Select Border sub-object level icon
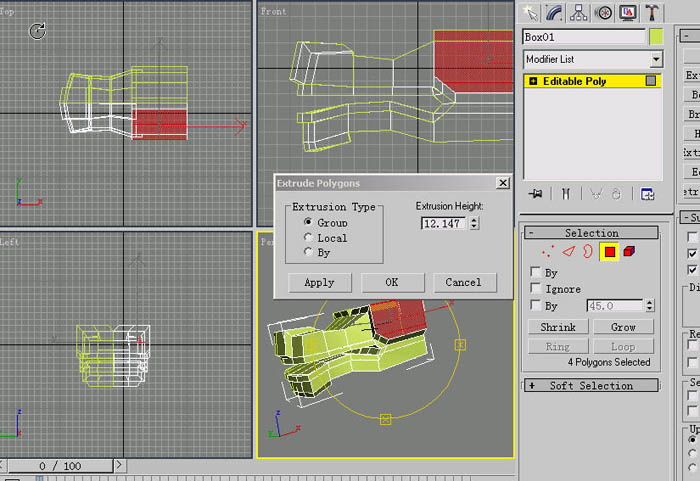This screenshot has height=481, width=700. [x=588, y=252]
